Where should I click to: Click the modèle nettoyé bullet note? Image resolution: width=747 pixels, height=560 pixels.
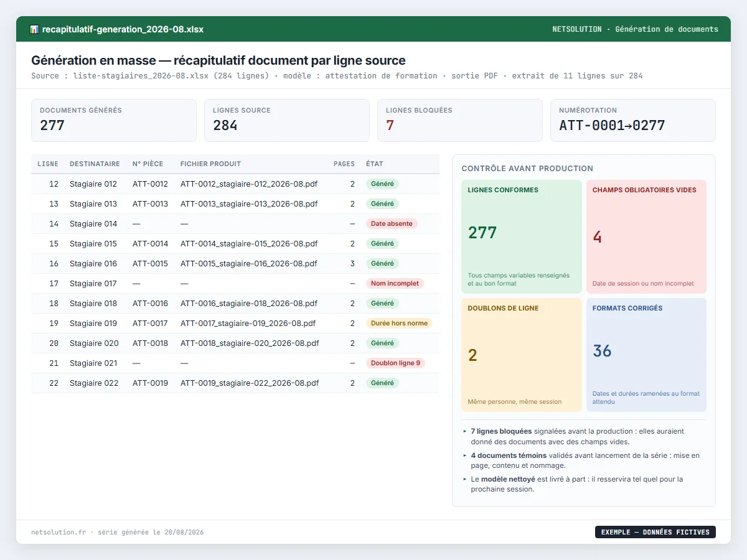[x=584, y=484]
